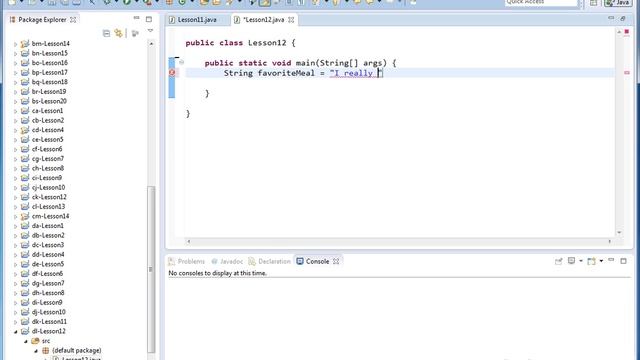The image size is (640, 360).
Task: Select the Lesson12.java editor tab
Action: (264, 20)
